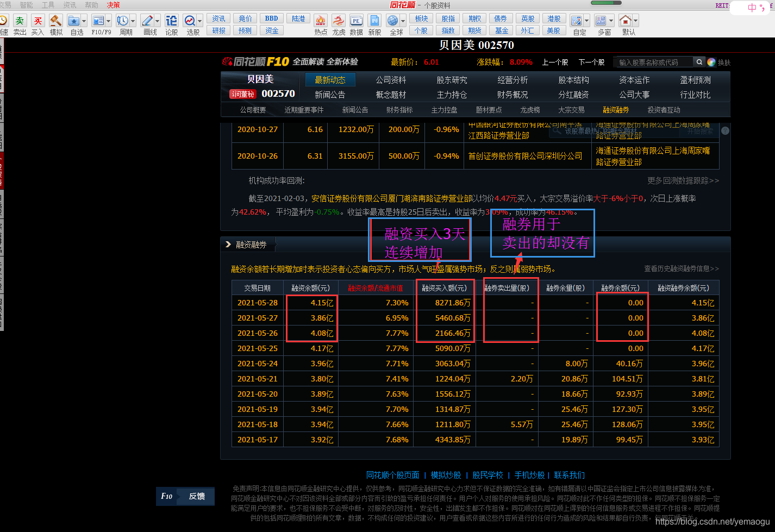
Task: Click the 换肤 color wheel skin icon
Action: click(711, 62)
